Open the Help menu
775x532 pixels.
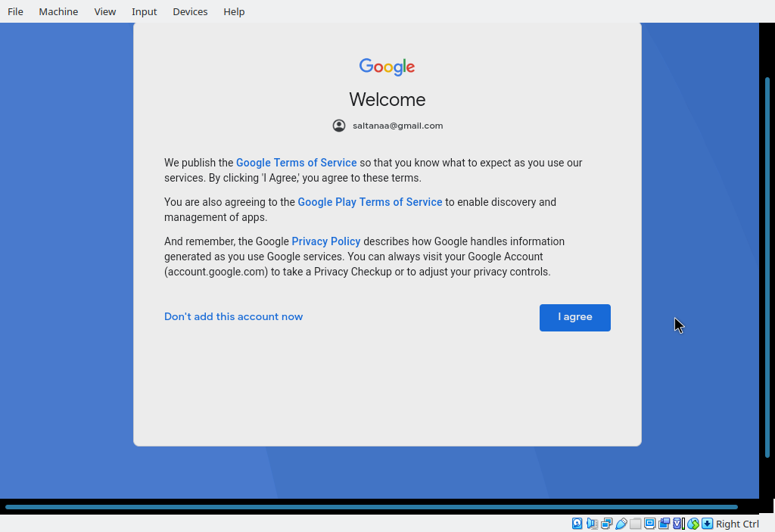234,11
